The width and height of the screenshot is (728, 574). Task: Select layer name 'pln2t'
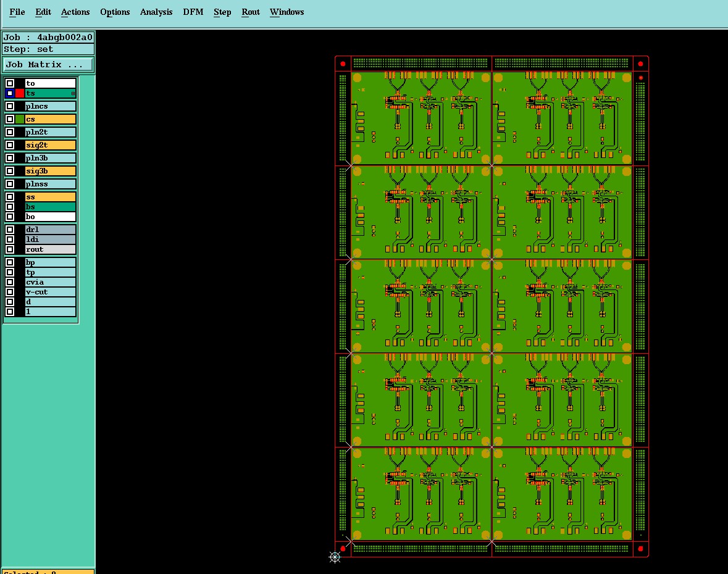pos(50,132)
